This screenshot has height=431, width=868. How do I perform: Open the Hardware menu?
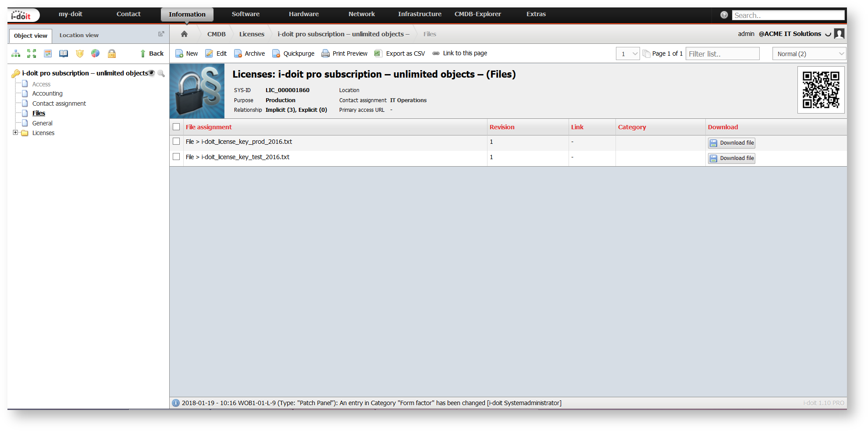click(304, 14)
